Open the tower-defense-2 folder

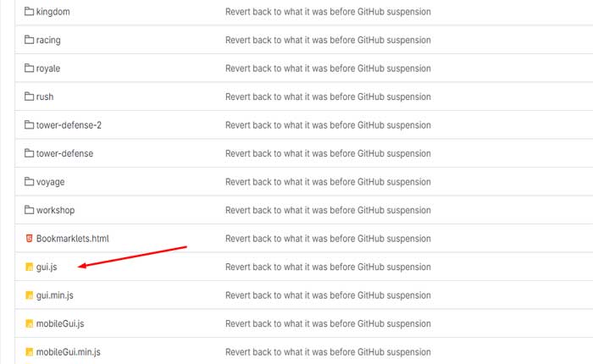(x=69, y=125)
